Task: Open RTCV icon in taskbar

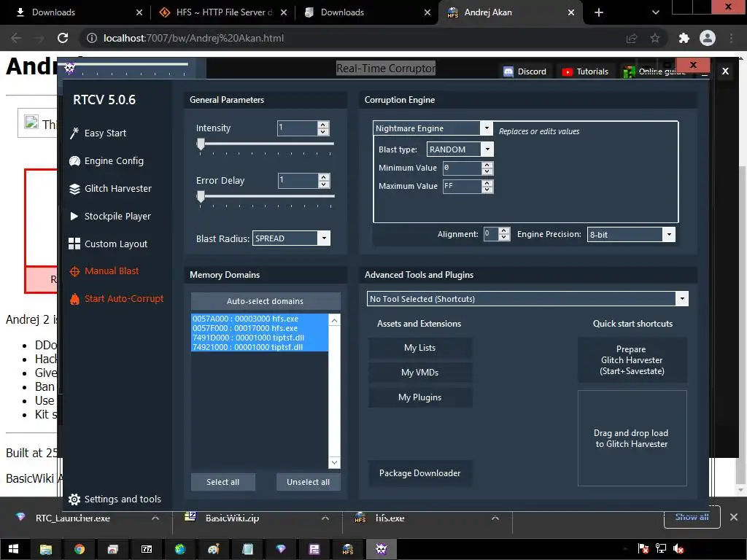Action: [x=381, y=549]
